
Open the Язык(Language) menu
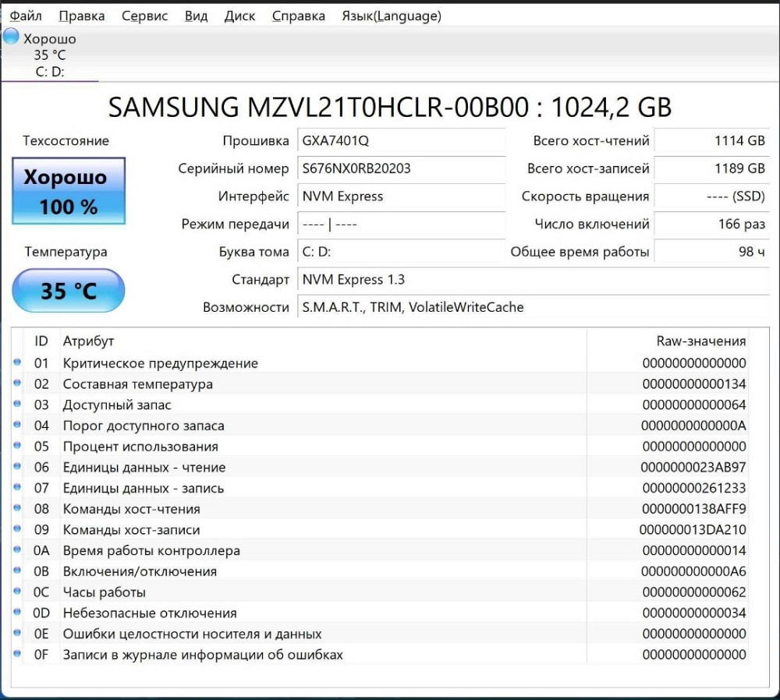coord(390,15)
